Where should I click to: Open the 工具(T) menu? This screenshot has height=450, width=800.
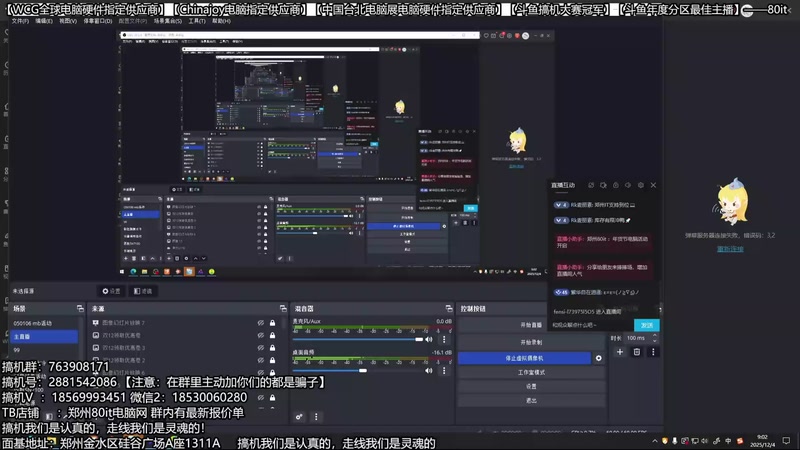click(x=197, y=21)
